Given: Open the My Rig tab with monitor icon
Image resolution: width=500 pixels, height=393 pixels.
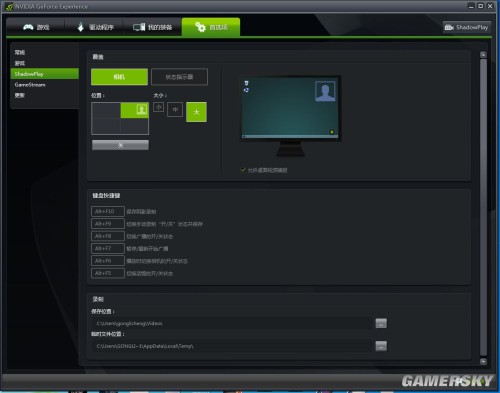Looking at the screenshot, I should (153, 27).
